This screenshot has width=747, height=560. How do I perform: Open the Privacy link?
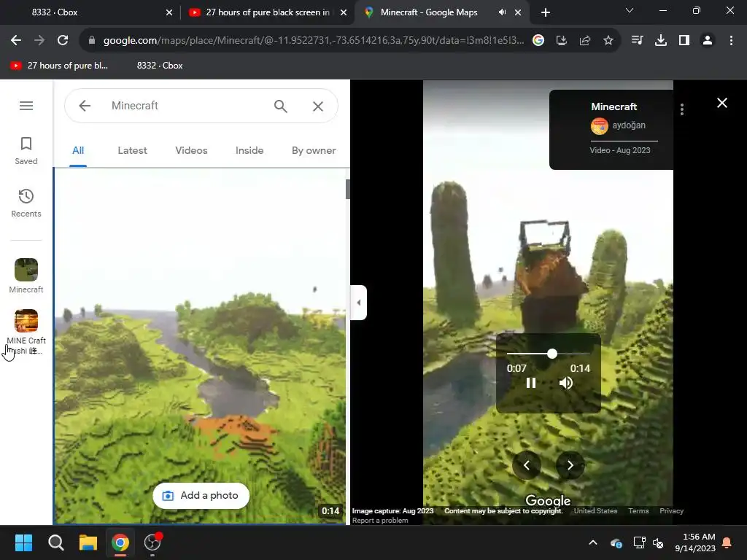coord(671,511)
